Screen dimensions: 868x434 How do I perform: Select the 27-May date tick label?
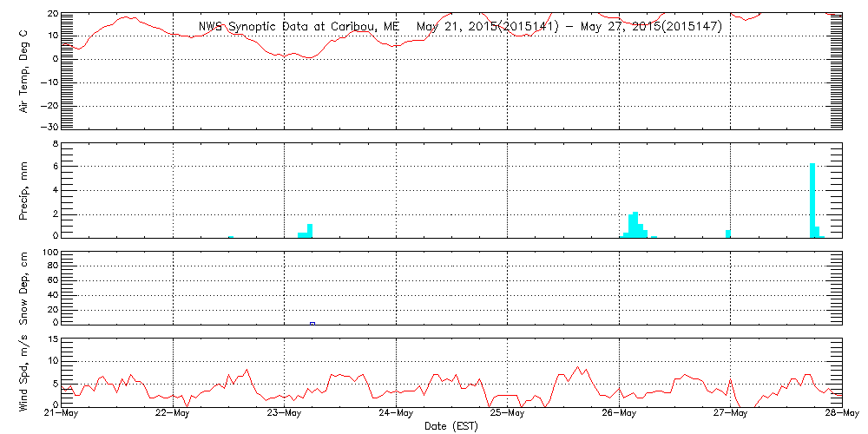click(730, 414)
